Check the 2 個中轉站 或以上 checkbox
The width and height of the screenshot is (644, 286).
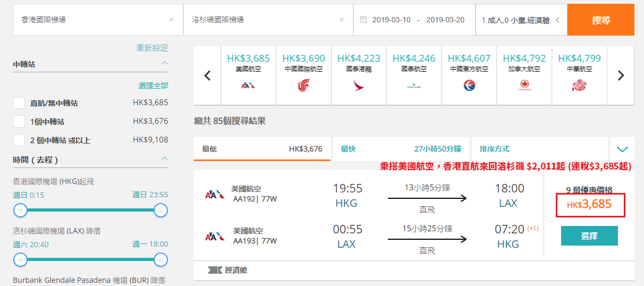click(19, 140)
